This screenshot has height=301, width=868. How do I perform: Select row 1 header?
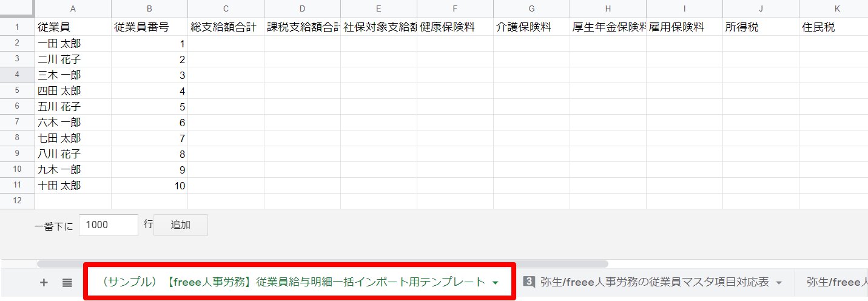tap(17, 27)
